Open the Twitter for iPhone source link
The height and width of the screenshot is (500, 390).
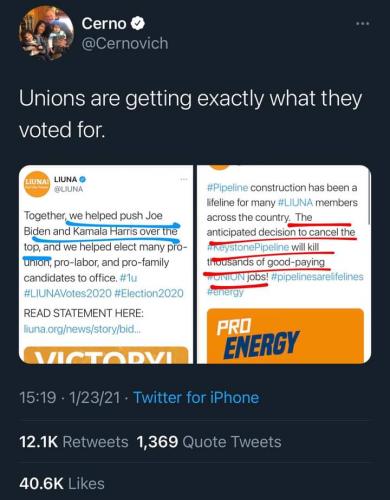pos(196,398)
